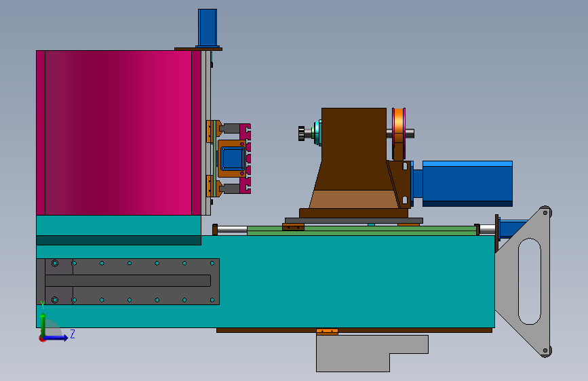Select the black knurled spindle nose
This screenshot has height=381, width=588.
pyautogui.click(x=302, y=134)
